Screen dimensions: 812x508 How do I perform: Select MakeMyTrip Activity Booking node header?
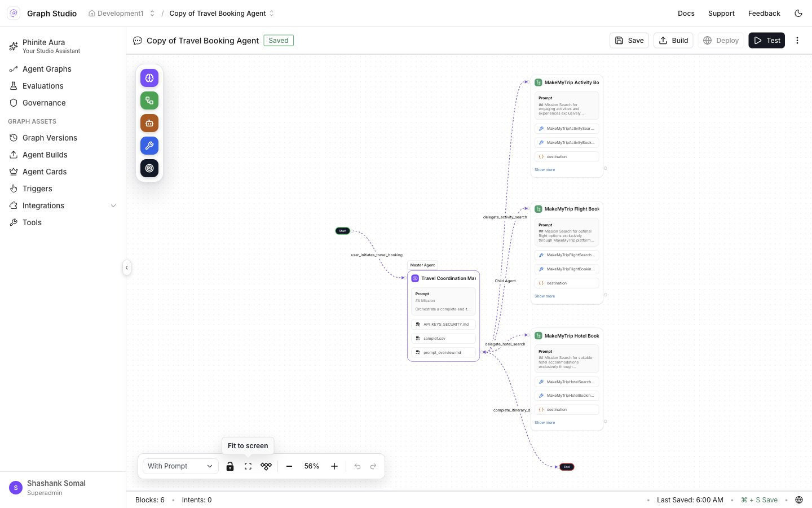click(x=567, y=82)
